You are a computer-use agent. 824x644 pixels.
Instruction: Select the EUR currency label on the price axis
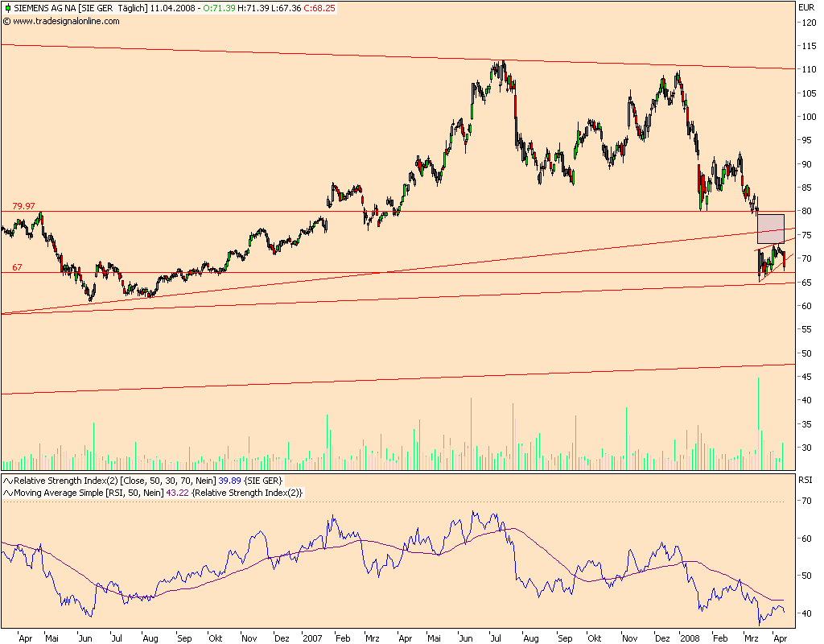pos(808,6)
